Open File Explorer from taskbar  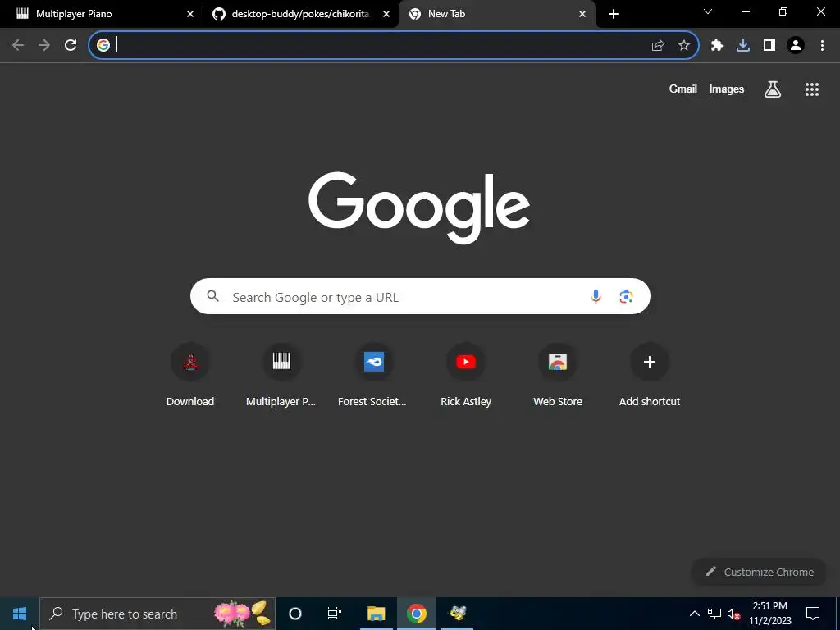click(376, 614)
